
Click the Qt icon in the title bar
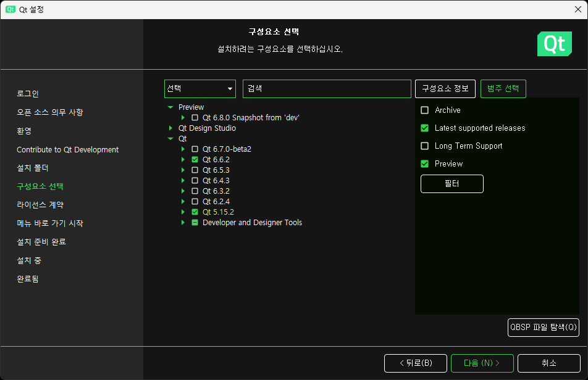point(10,9)
